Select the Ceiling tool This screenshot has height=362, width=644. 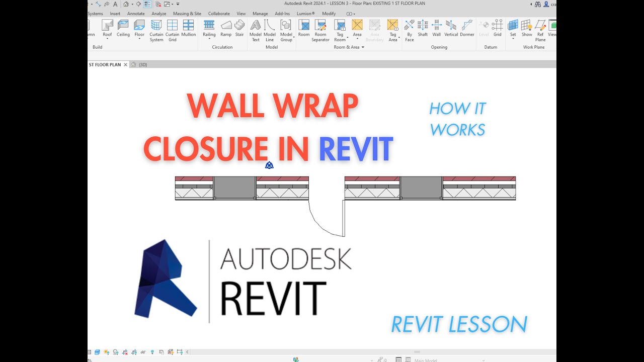click(123, 28)
